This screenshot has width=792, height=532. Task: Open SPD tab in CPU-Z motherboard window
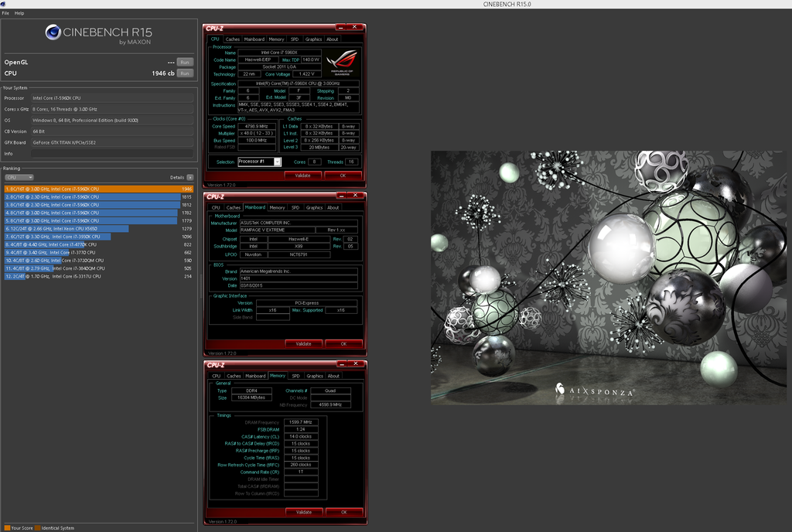[x=295, y=207]
